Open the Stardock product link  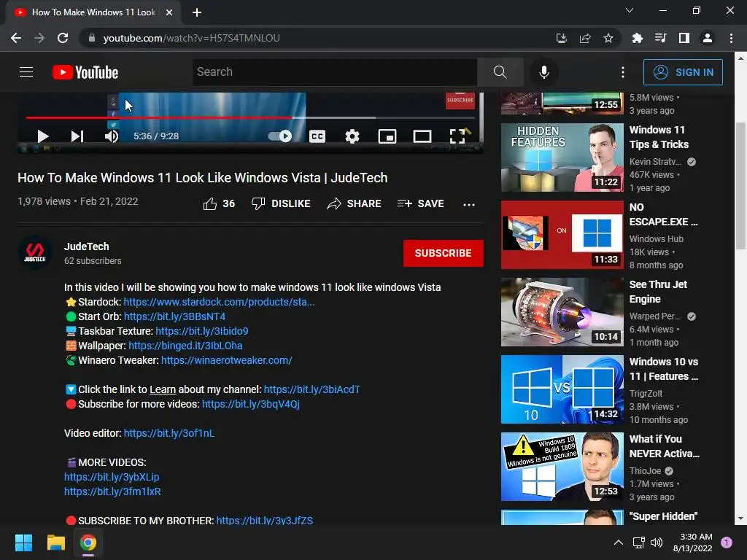click(x=219, y=302)
